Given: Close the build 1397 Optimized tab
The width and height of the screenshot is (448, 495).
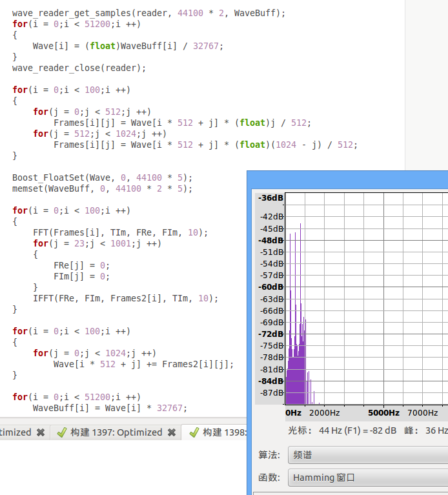Looking at the screenshot, I should click(172, 432).
